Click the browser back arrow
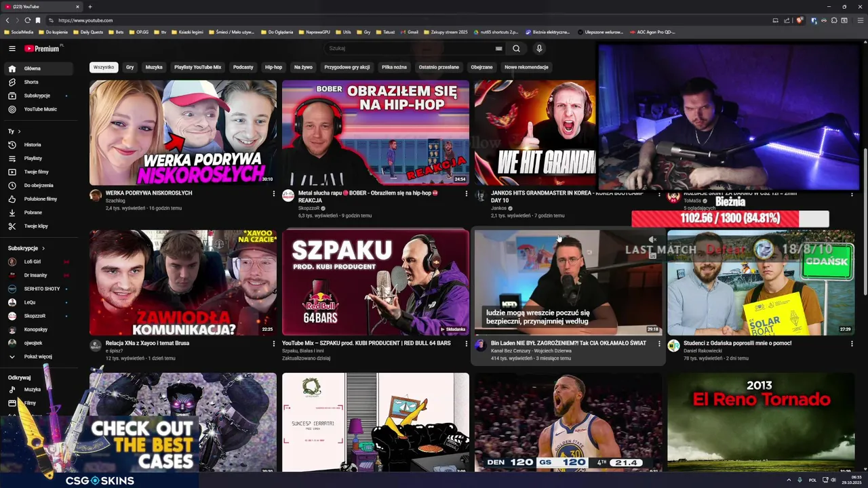The width and height of the screenshot is (868, 488). (7, 20)
